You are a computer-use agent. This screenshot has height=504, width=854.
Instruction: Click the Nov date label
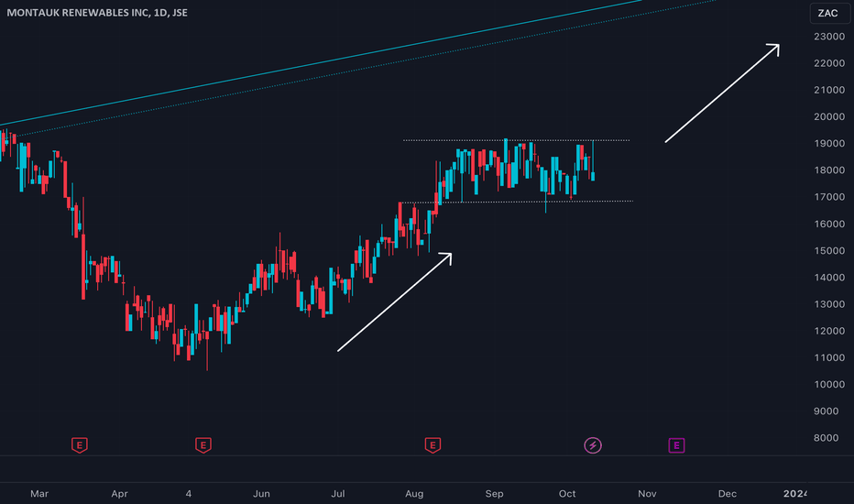pyautogui.click(x=647, y=494)
